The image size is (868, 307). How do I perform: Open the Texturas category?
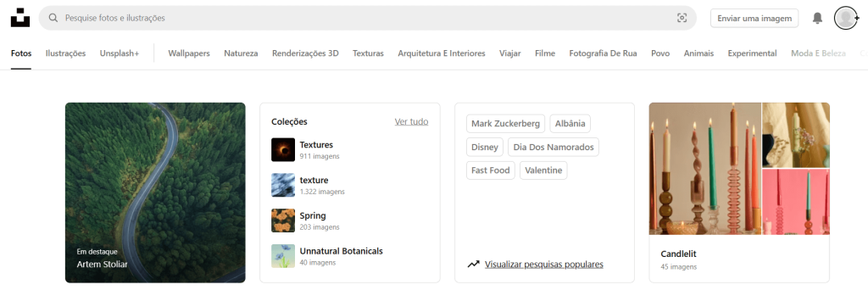[368, 53]
